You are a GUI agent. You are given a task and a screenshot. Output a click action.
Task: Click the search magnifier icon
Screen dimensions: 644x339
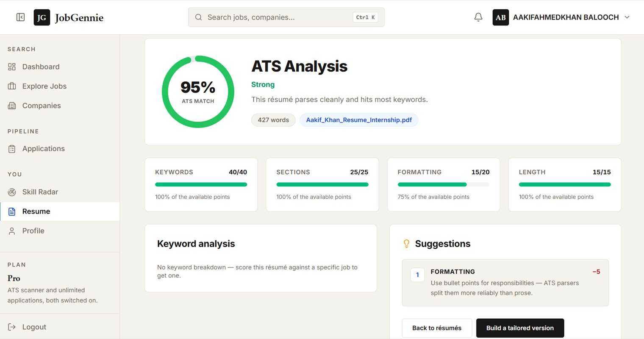click(x=198, y=17)
